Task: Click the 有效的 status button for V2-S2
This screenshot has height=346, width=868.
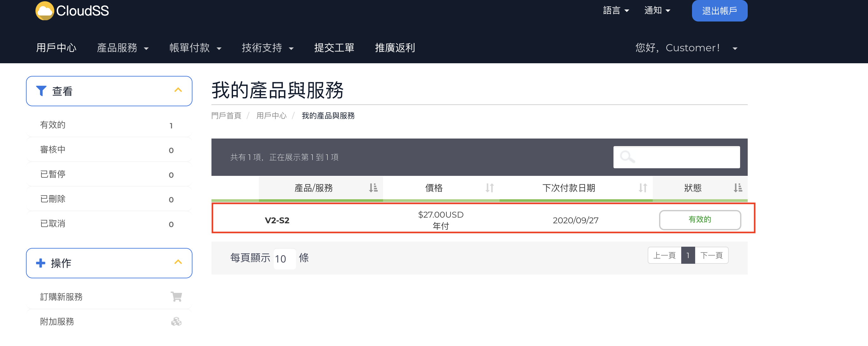Action: [x=700, y=220]
